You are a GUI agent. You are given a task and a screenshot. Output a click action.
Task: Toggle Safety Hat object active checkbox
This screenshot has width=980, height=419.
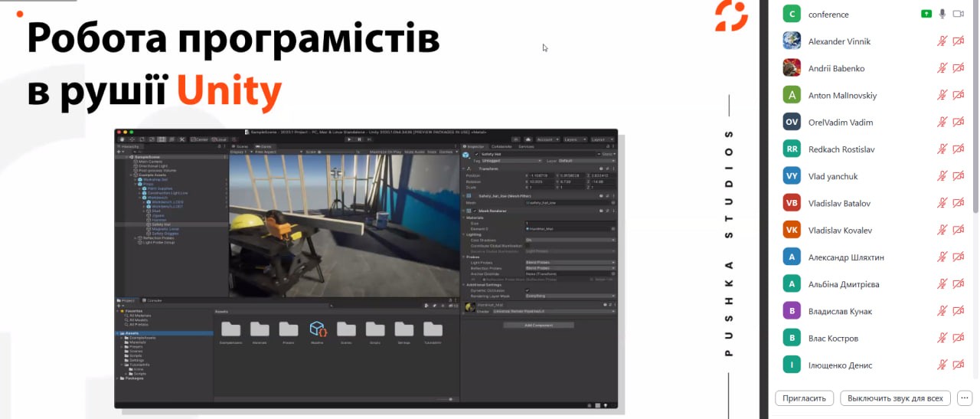(x=476, y=154)
